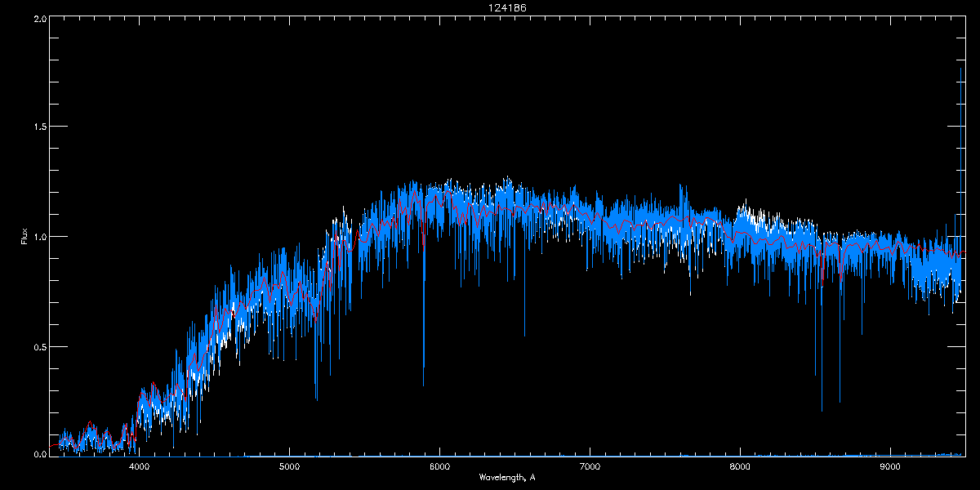Click the plot title 124186

pyautogui.click(x=506, y=8)
